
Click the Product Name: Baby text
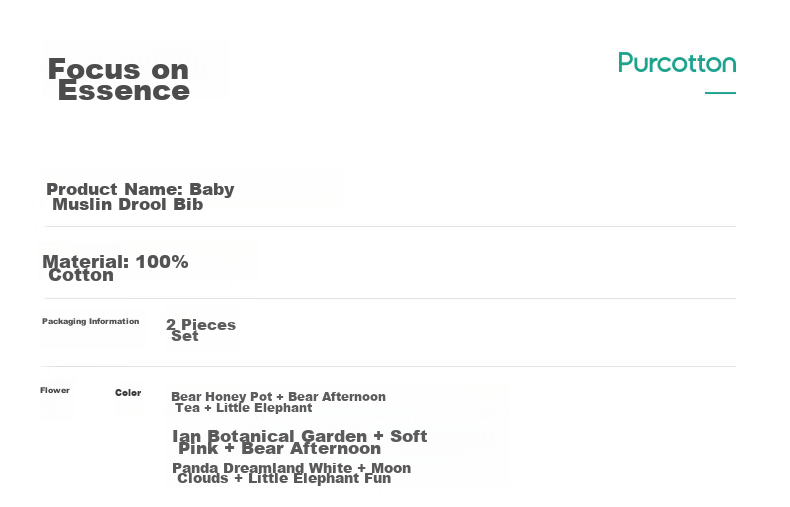pos(140,189)
